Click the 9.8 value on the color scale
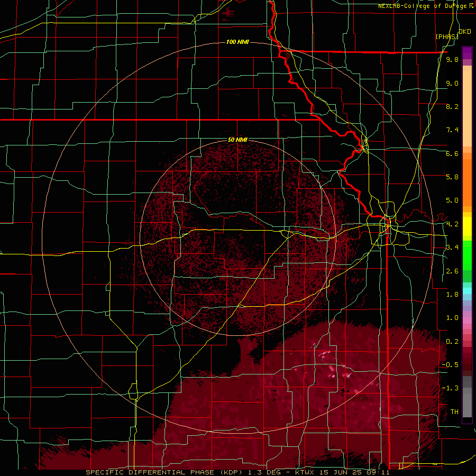Screen dimensions: 476x476 [452, 59]
